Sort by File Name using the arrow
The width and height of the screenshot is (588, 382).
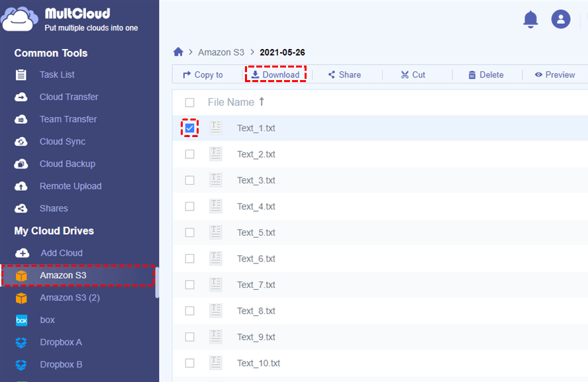[262, 101]
